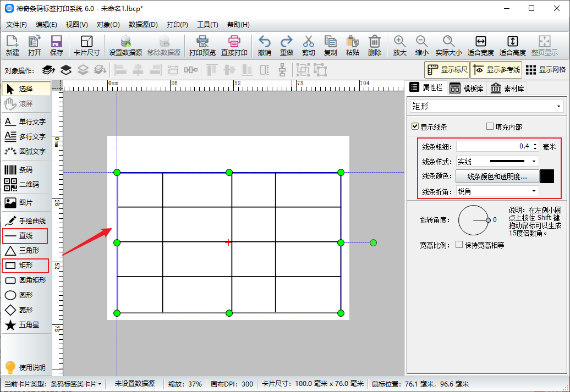Click the 复制 copy icon
The height and width of the screenshot is (392, 570).
(x=331, y=46)
